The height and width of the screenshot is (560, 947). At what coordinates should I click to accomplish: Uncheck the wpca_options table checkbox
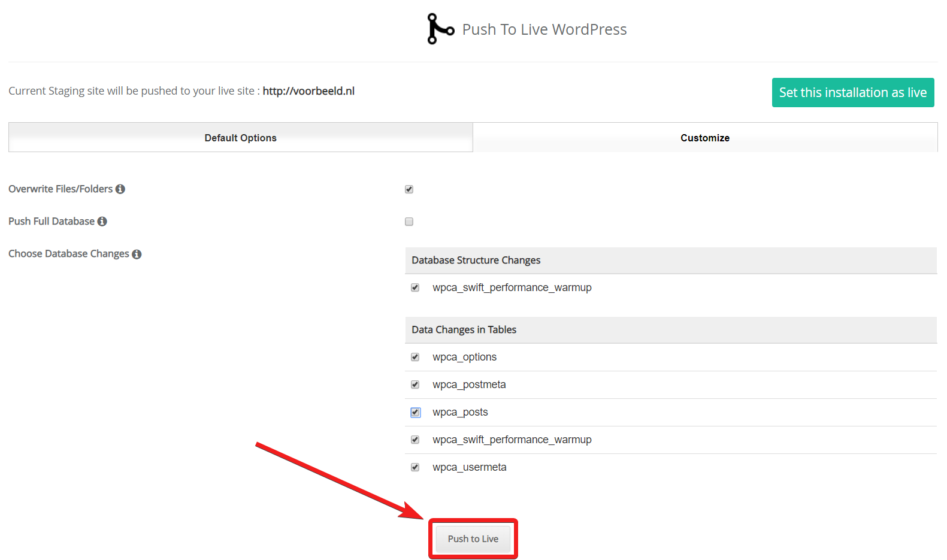click(415, 357)
